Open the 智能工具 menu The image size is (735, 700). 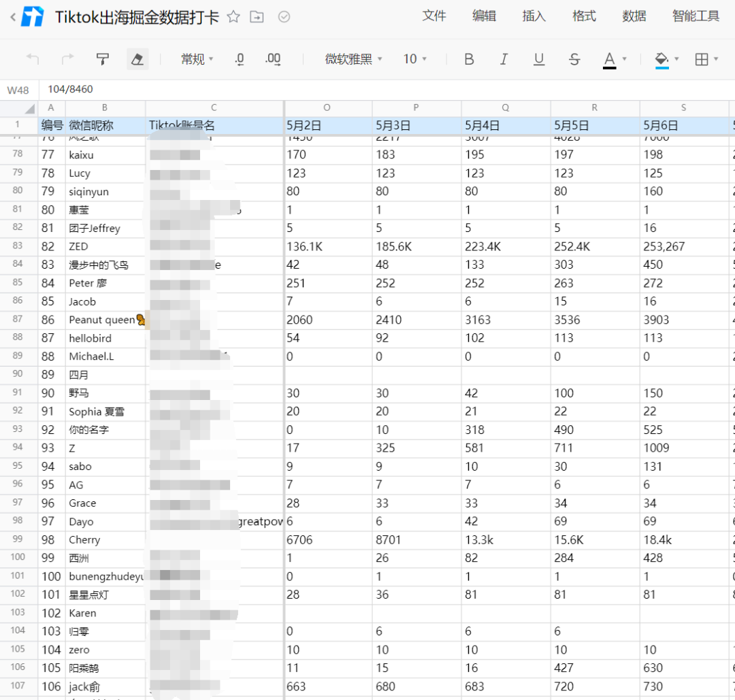click(x=696, y=16)
